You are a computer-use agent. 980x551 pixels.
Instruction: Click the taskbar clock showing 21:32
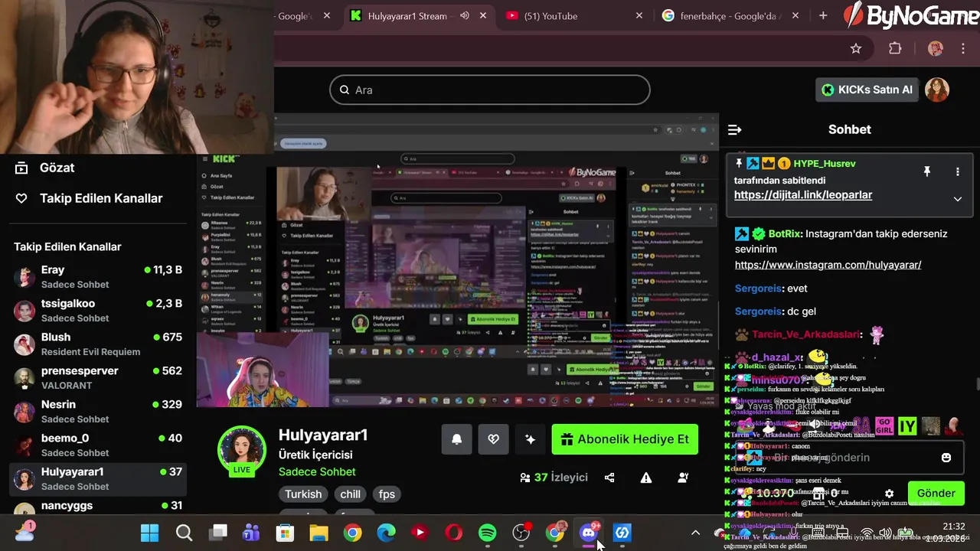pos(954,527)
